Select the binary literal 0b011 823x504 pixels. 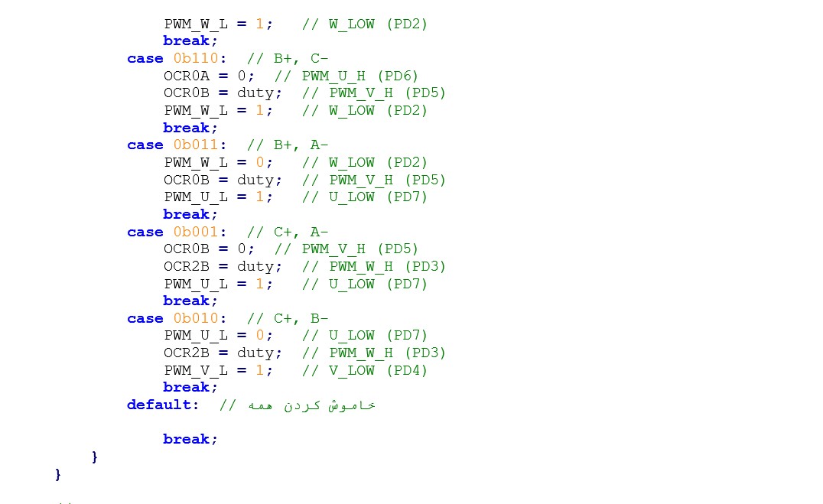click(x=196, y=145)
